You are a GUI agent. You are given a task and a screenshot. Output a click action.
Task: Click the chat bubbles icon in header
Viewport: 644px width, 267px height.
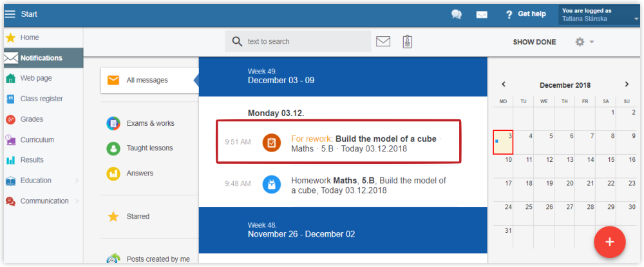tap(457, 14)
